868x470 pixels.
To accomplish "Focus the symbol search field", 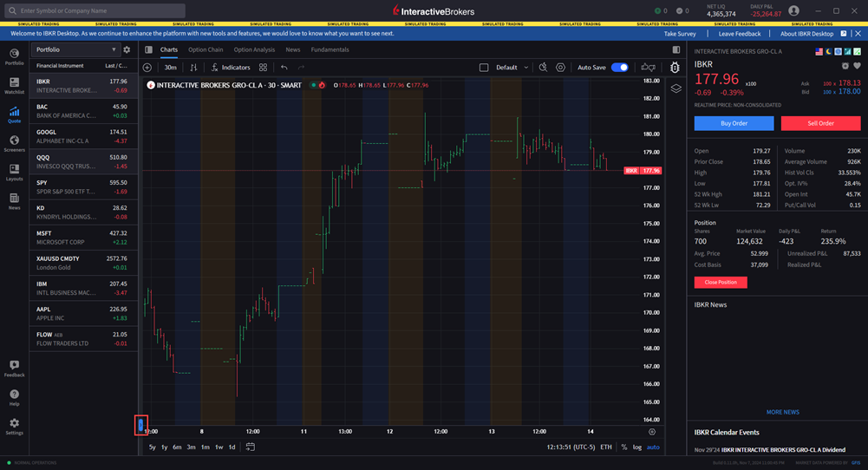I will (x=95, y=10).
